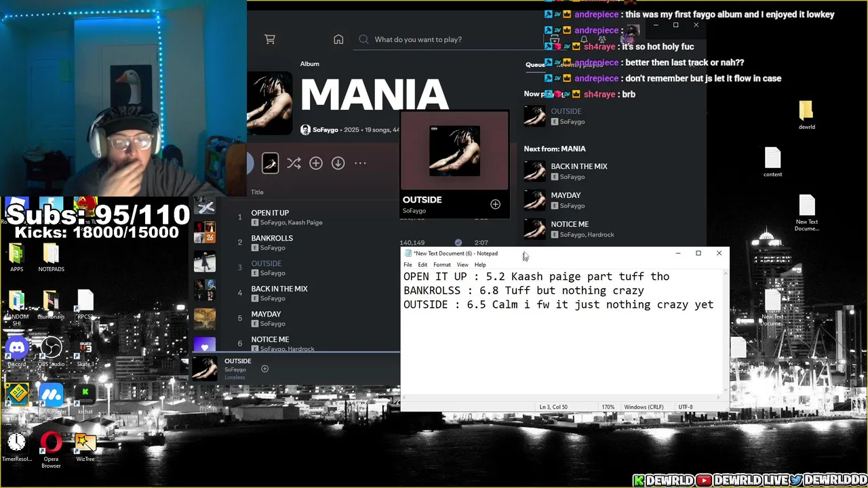Launch OBS Studio from the desktop

(51, 352)
